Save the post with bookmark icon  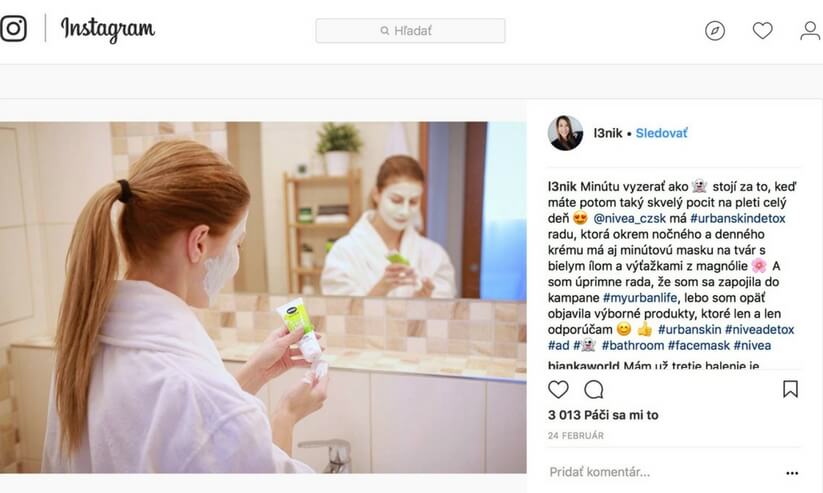(x=790, y=389)
